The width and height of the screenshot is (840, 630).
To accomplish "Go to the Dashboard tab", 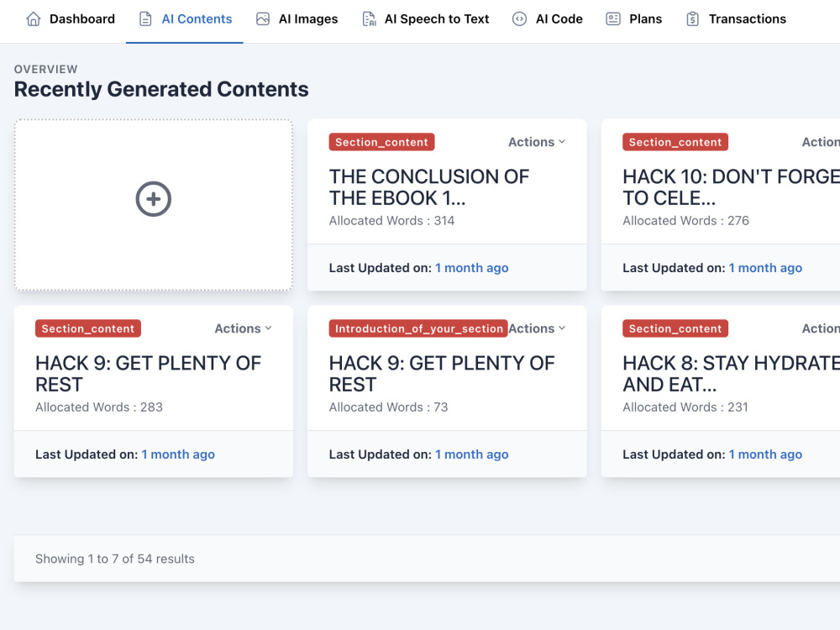I will (81, 18).
